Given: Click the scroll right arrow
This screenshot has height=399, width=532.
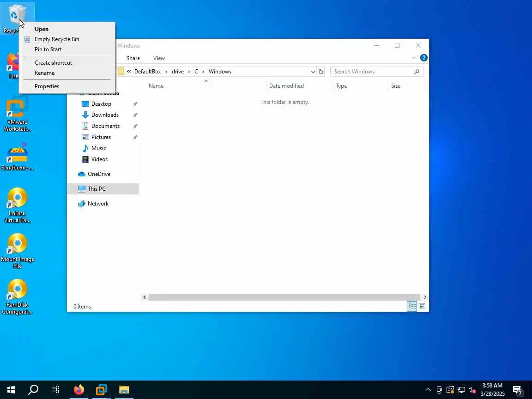Looking at the screenshot, I should [x=425, y=297].
